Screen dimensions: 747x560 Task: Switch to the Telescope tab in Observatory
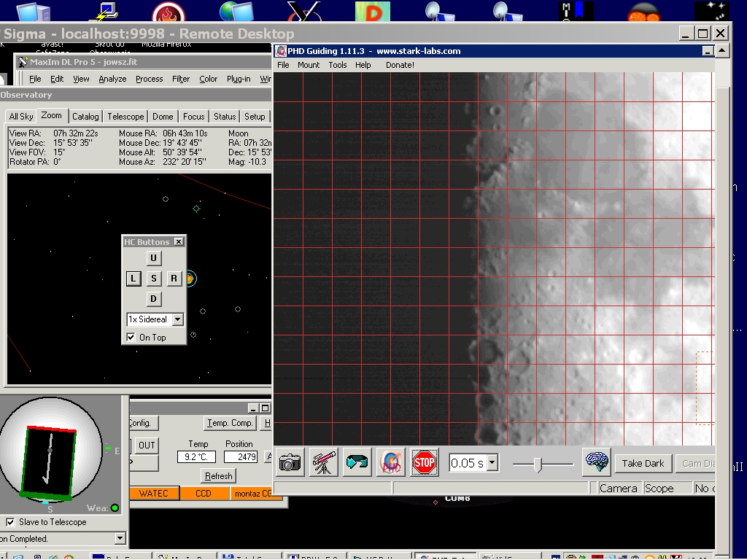[x=125, y=117]
